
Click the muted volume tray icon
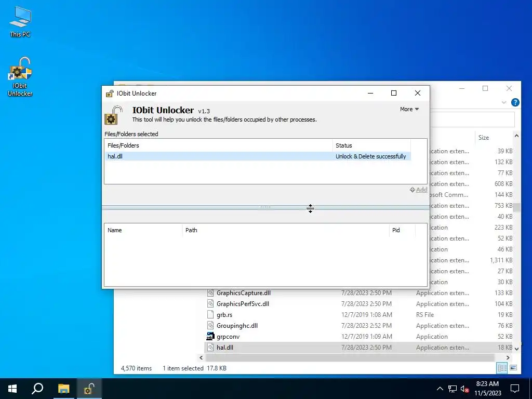[464, 389]
